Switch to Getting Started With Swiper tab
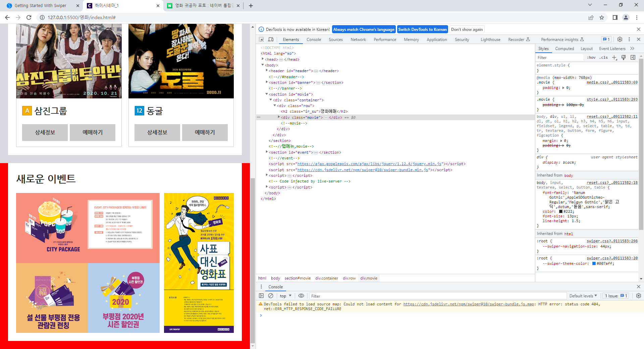The width and height of the screenshot is (644, 349). (41, 6)
